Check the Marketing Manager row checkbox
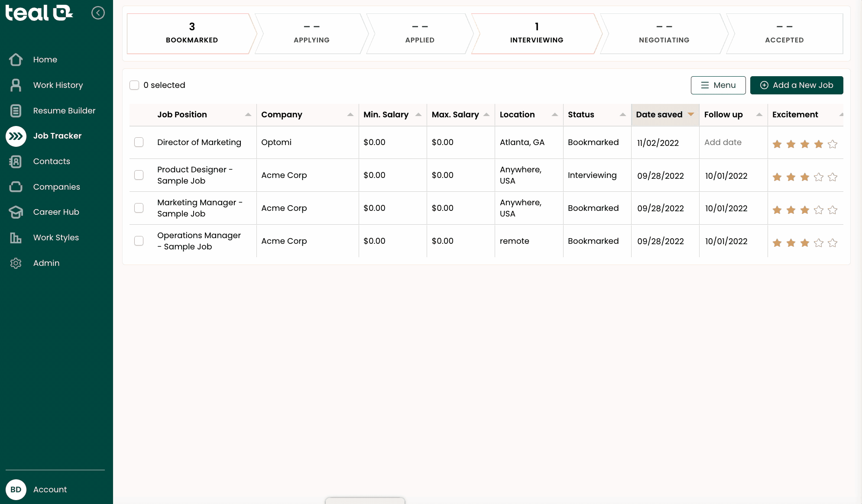 (x=139, y=208)
